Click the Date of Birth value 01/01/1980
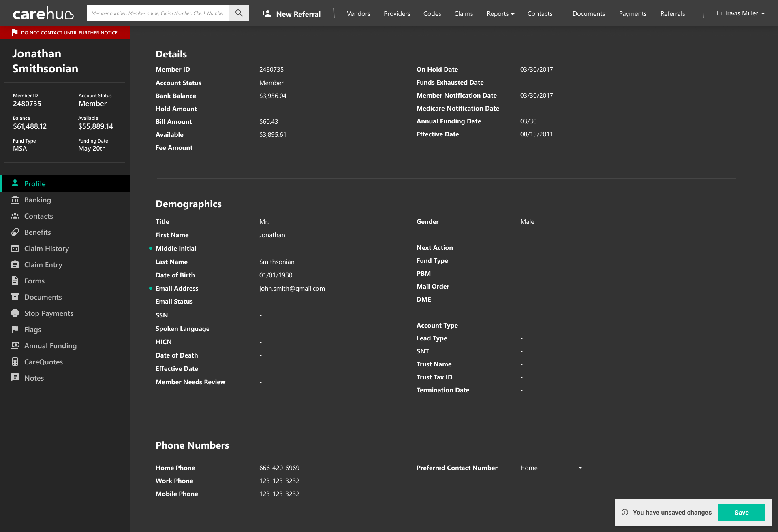The height and width of the screenshot is (532, 778). (276, 275)
